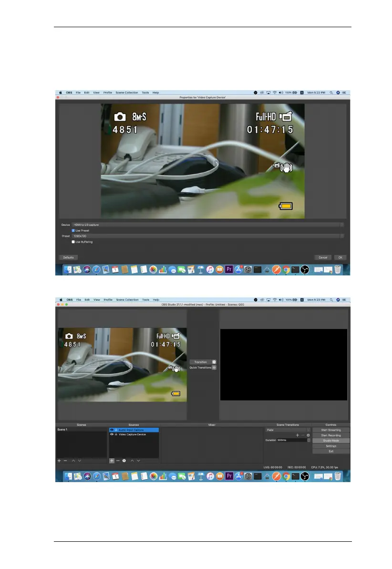This screenshot has height=569, width=392.
Task: Open Tools menu above the Properties dialog
Action: click(145, 93)
